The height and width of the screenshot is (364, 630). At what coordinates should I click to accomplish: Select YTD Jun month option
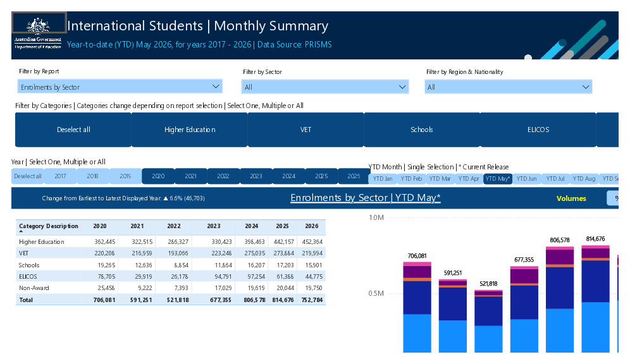[x=527, y=179]
